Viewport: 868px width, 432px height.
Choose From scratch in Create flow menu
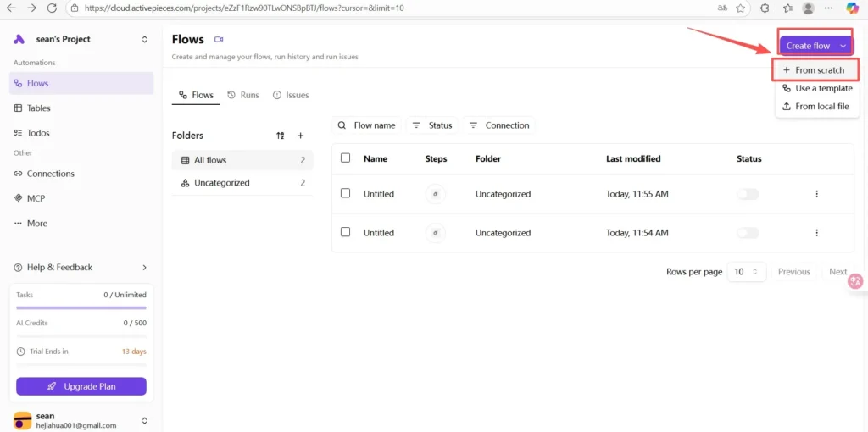pos(814,70)
